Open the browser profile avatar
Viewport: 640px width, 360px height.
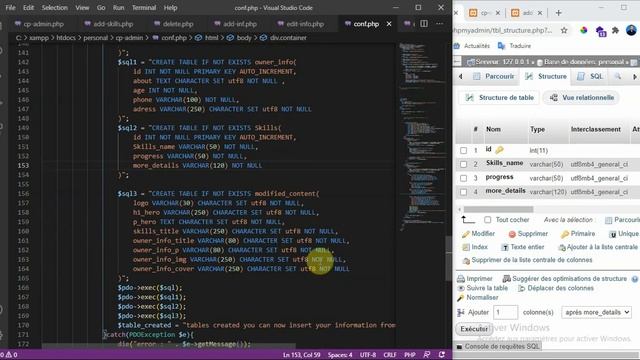(x=631, y=30)
